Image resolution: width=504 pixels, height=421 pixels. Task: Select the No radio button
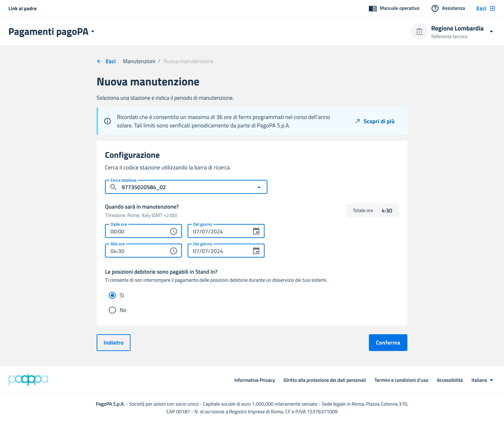(x=112, y=310)
